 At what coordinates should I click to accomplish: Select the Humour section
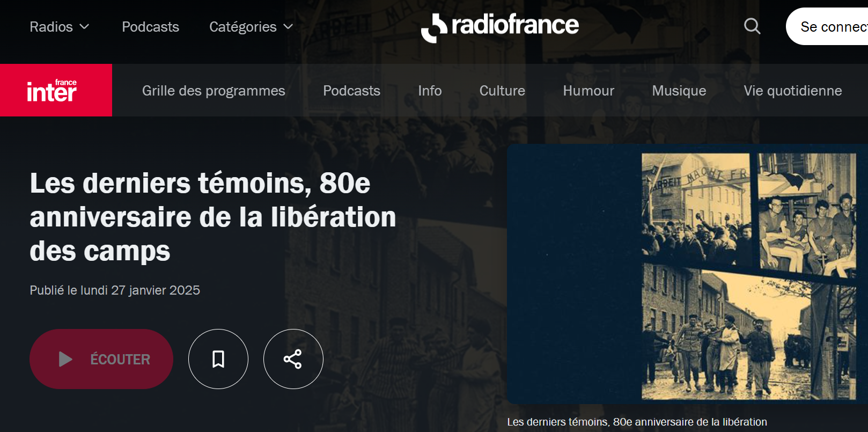[589, 91]
